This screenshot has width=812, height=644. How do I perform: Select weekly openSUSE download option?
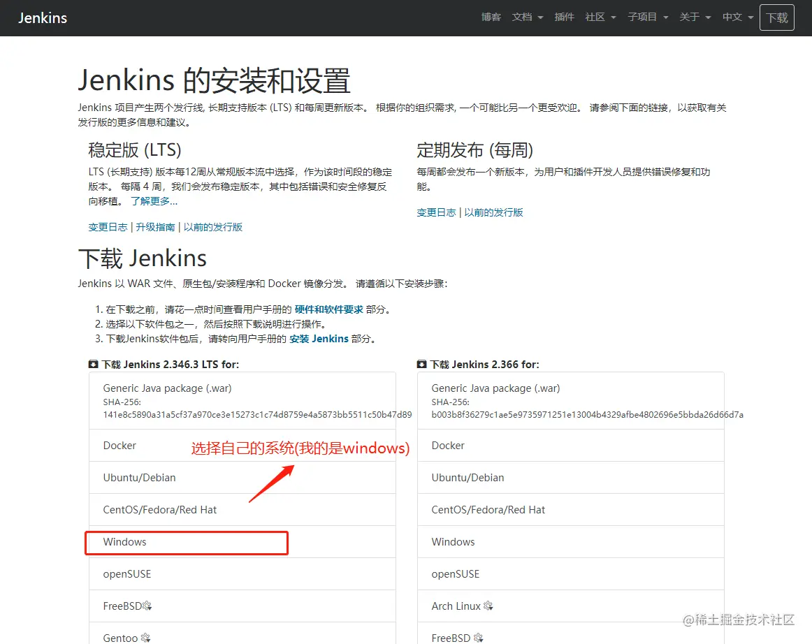point(571,573)
